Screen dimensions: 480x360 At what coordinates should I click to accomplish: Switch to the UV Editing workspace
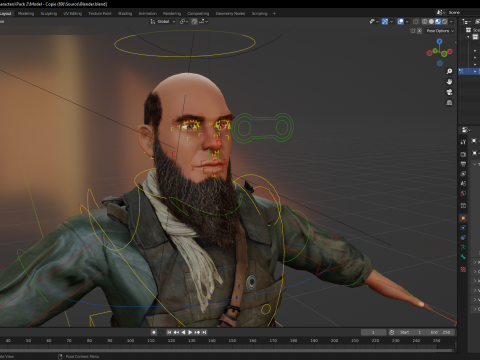pos(73,14)
